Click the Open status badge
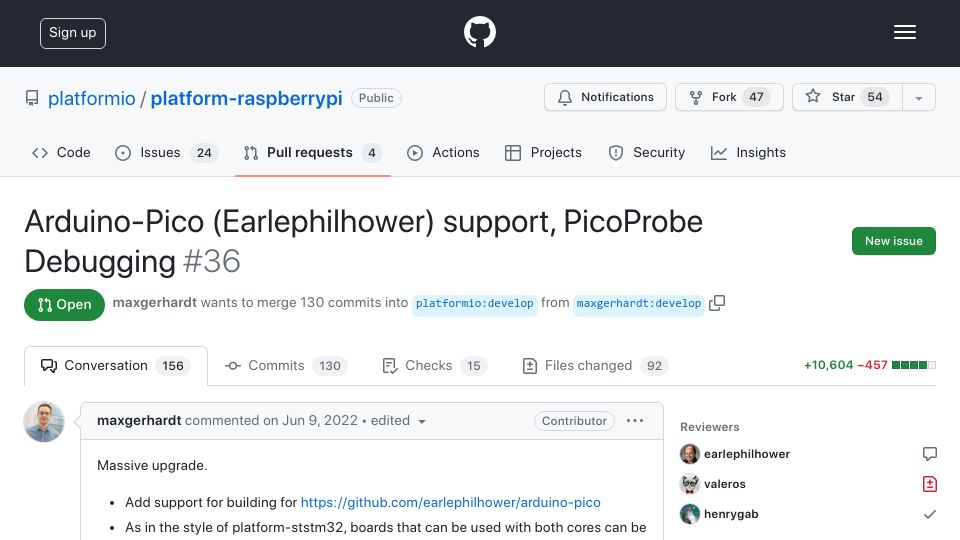 pyautogui.click(x=64, y=304)
